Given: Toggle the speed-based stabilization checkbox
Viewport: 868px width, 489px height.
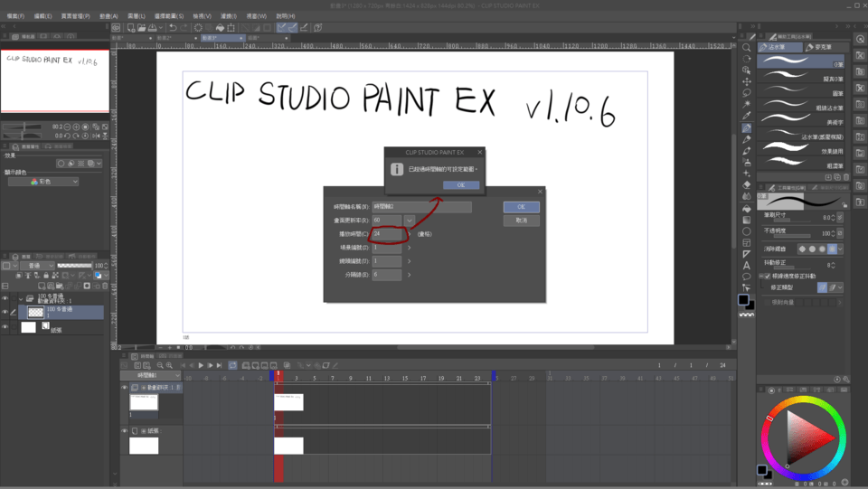Looking at the screenshot, I should pyautogui.click(x=768, y=276).
